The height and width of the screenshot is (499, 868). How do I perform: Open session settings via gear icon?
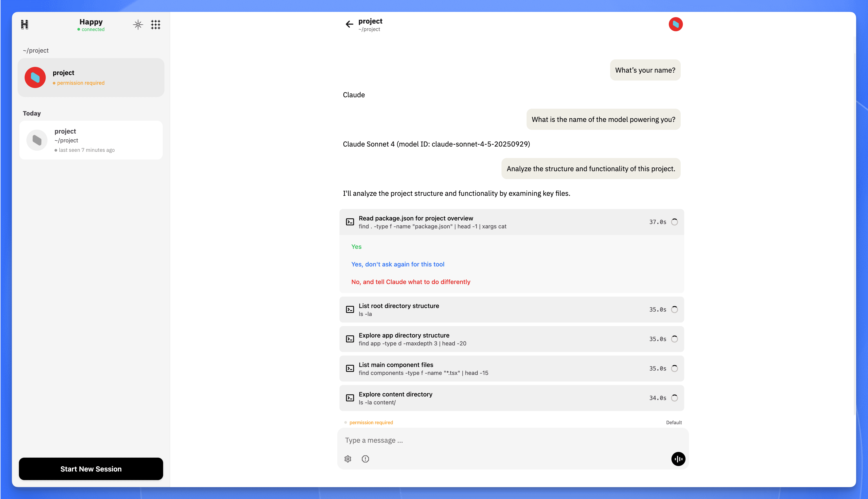coord(348,459)
